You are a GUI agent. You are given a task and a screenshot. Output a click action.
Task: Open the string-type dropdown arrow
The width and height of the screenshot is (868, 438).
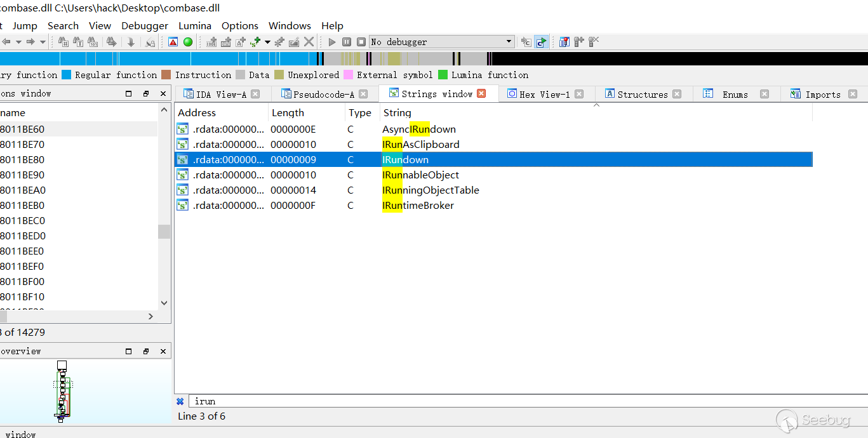click(267, 42)
